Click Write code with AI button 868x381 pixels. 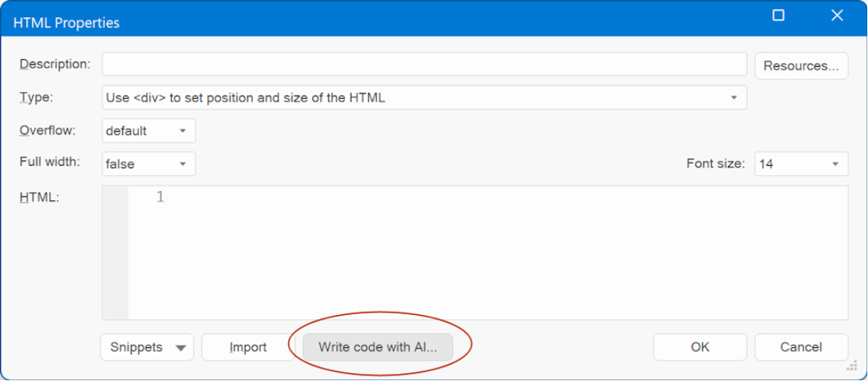pyautogui.click(x=377, y=347)
